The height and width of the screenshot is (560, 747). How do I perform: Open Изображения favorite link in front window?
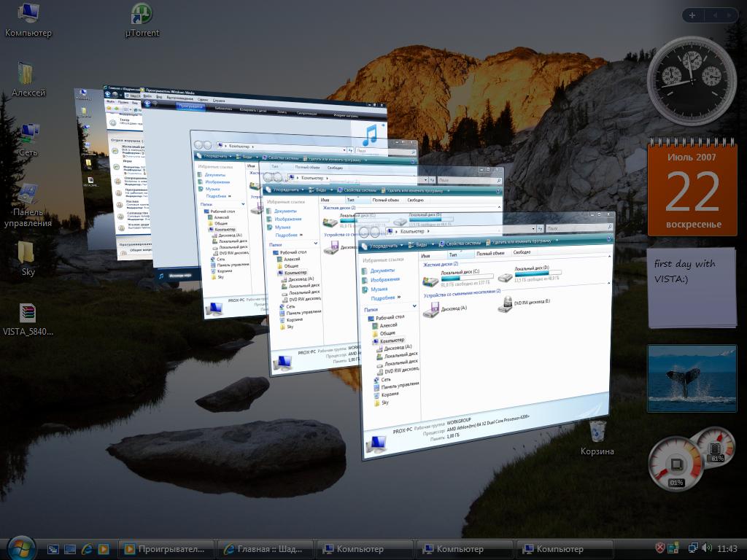pyautogui.click(x=381, y=279)
